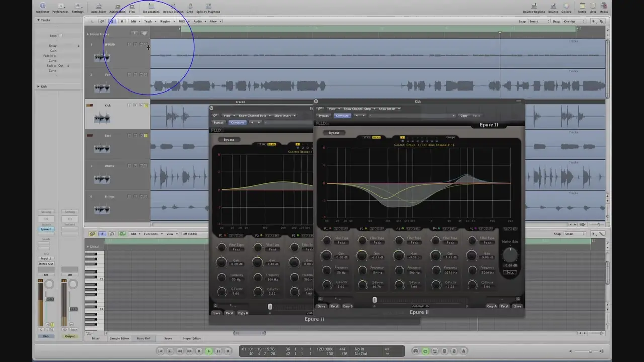
Task: Open the Show Insert dropdown in Kick plugin
Action: 389,109
